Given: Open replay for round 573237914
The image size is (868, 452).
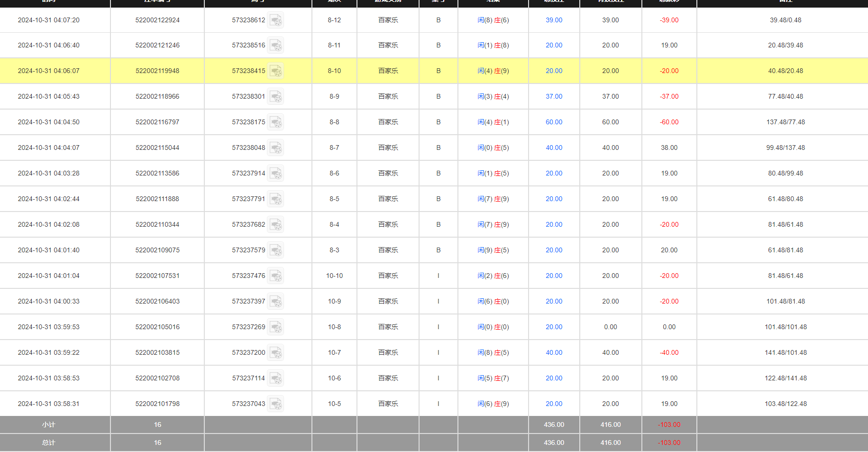Looking at the screenshot, I should pos(276,173).
